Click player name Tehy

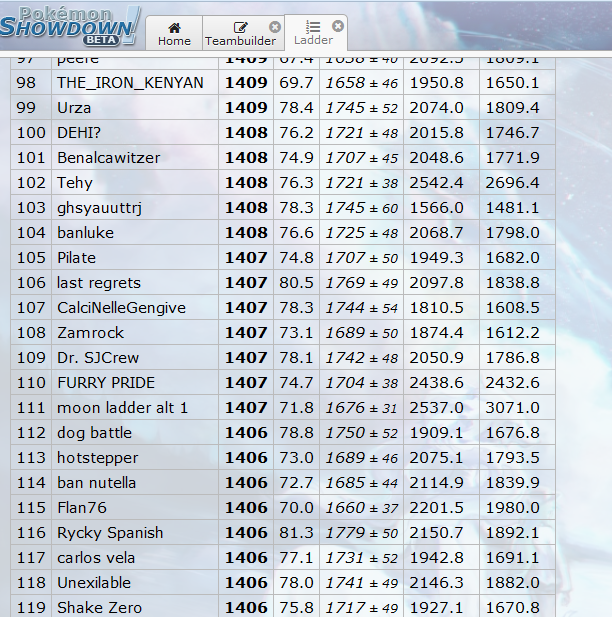[x=75, y=183]
